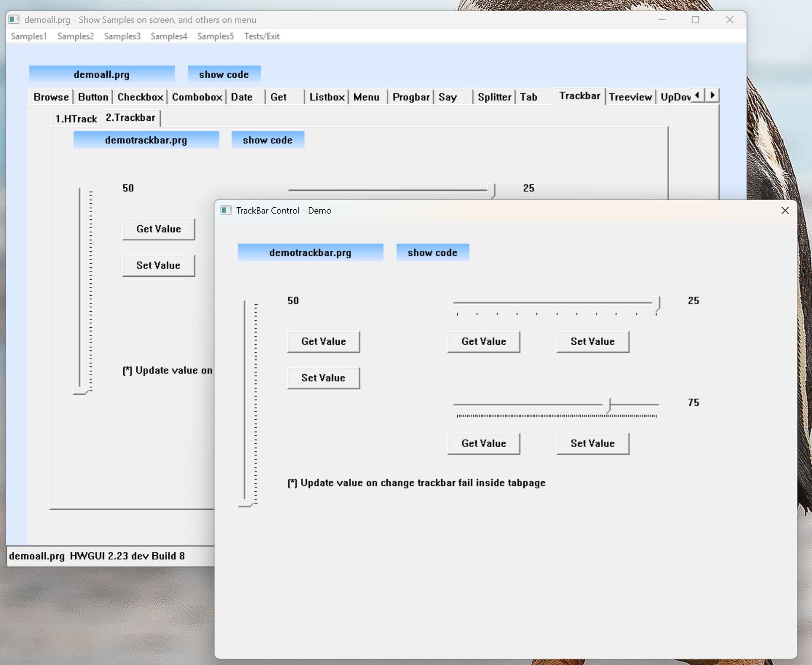Screen dimensions: 812x665
Task: Click Get Value under the 75 trackbar
Action: point(484,444)
